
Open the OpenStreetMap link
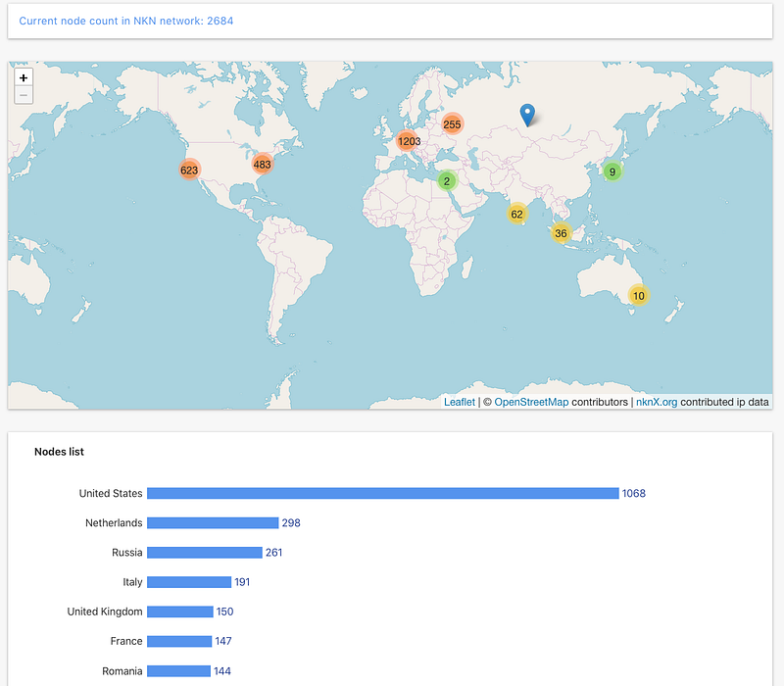tap(531, 402)
